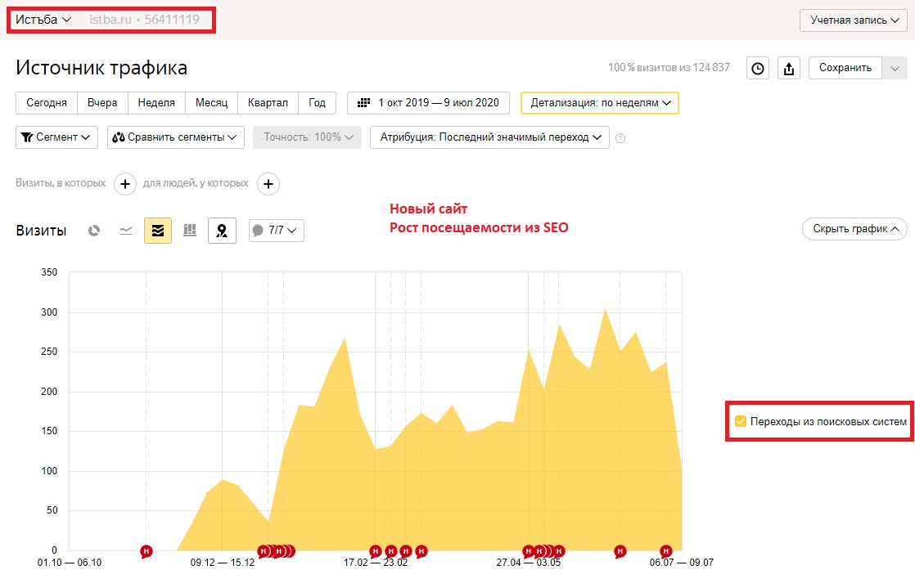The height and width of the screenshot is (588, 915).
Task: Open Точность: 100% dropdown
Action: (308, 137)
